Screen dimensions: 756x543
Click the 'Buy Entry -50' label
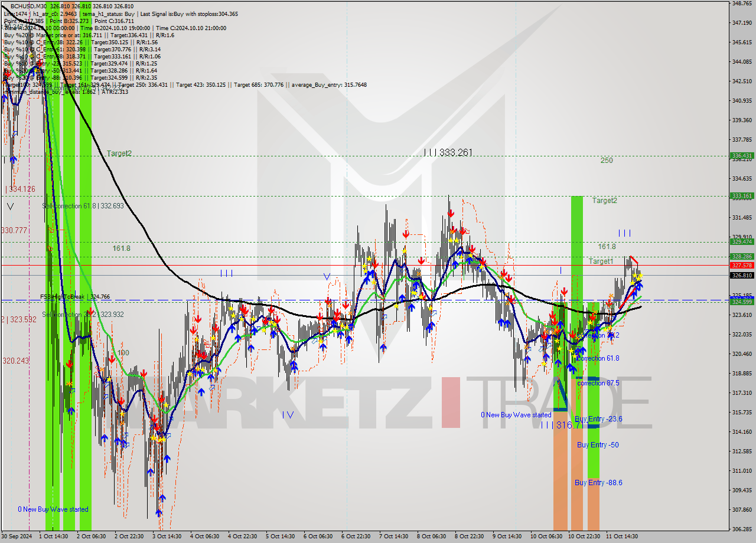coord(598,445)
